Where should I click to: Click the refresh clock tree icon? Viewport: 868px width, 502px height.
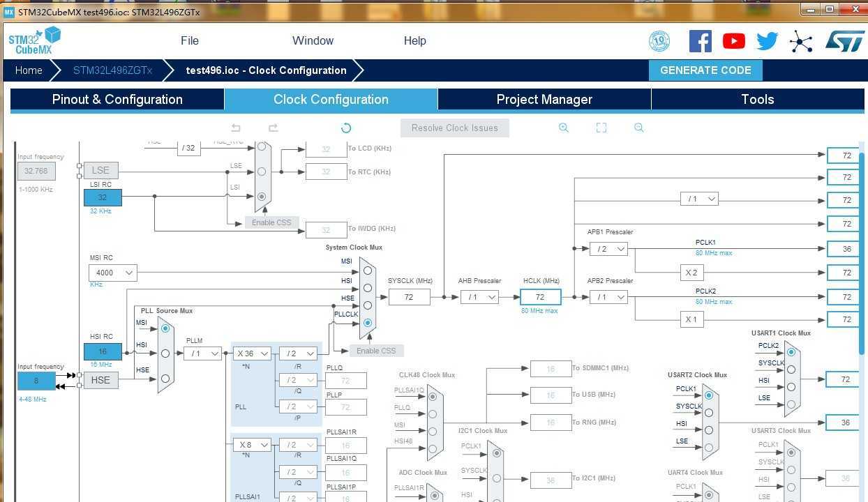click(346, 128)
